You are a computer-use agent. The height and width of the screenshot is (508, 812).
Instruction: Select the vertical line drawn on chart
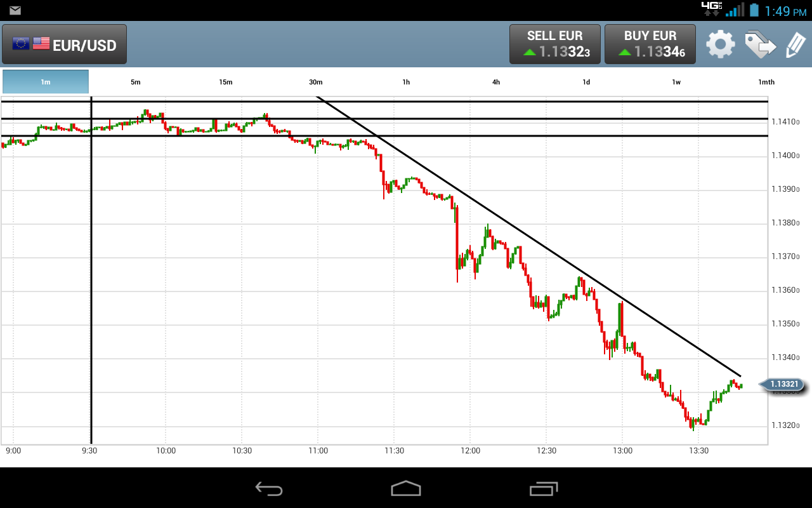(x=91, y=270)
